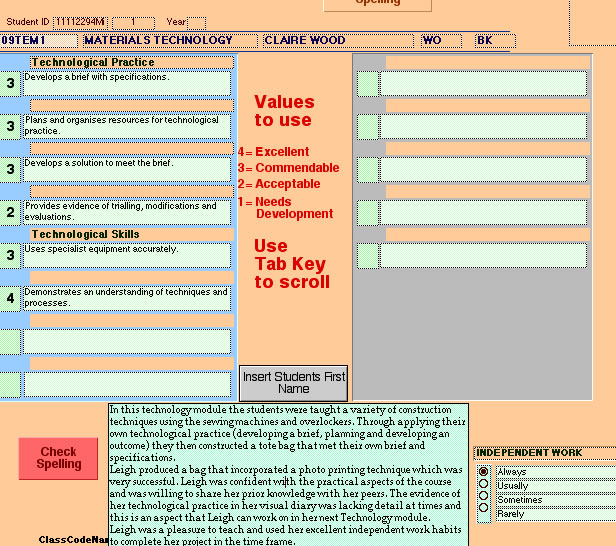
Task: Click the WO teacher code field
Action: point(441,40)
